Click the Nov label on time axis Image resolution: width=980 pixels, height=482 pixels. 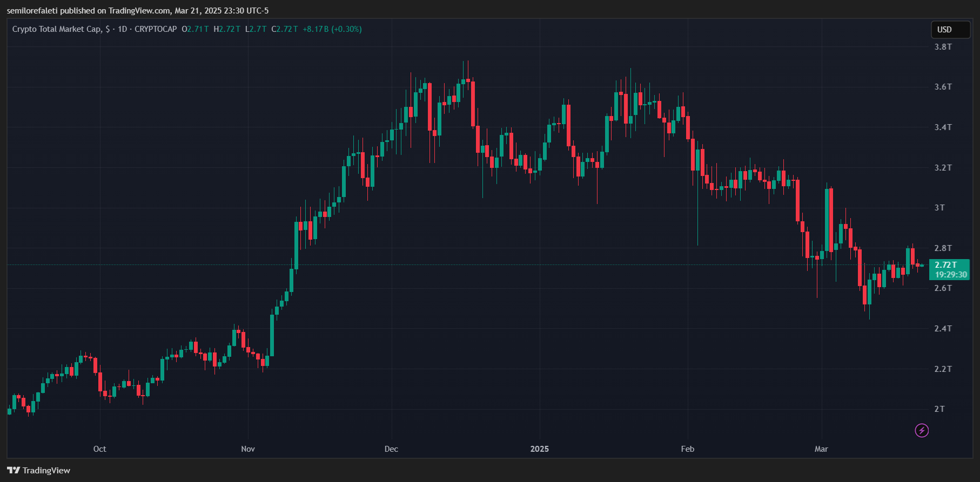(x=248, y=449)
